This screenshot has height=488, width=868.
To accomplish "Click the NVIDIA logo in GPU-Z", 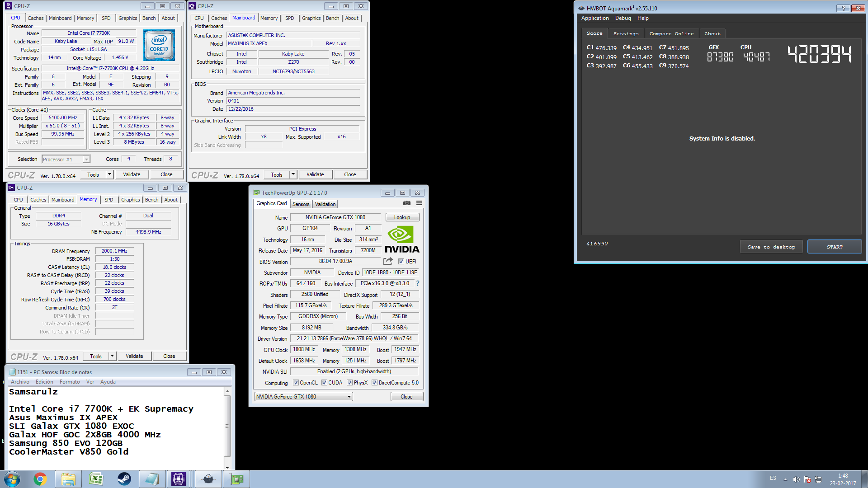I will coord(402,239).
